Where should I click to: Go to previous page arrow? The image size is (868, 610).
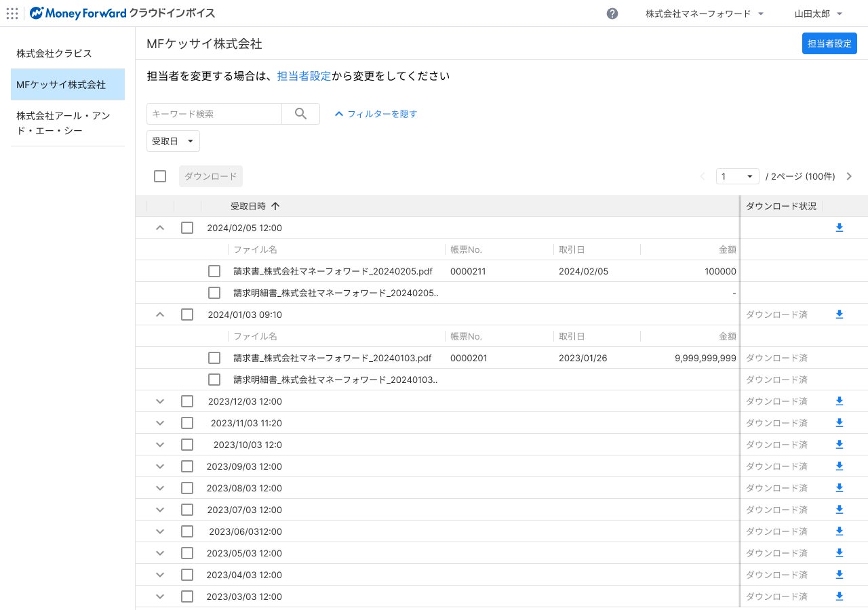click(703, 176)
